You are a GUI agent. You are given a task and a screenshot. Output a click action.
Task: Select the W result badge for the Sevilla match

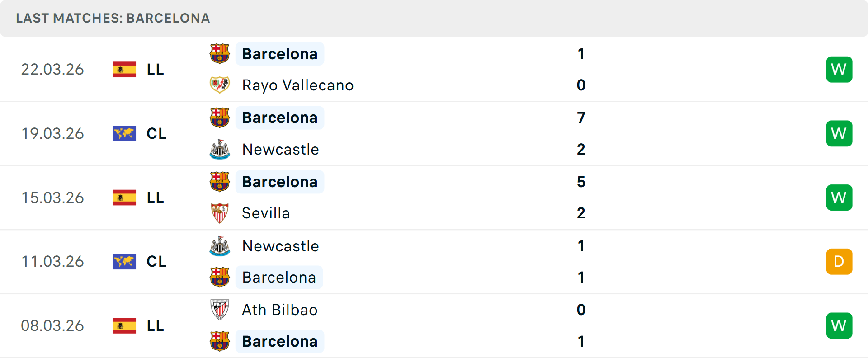click(x=839, y=198)
